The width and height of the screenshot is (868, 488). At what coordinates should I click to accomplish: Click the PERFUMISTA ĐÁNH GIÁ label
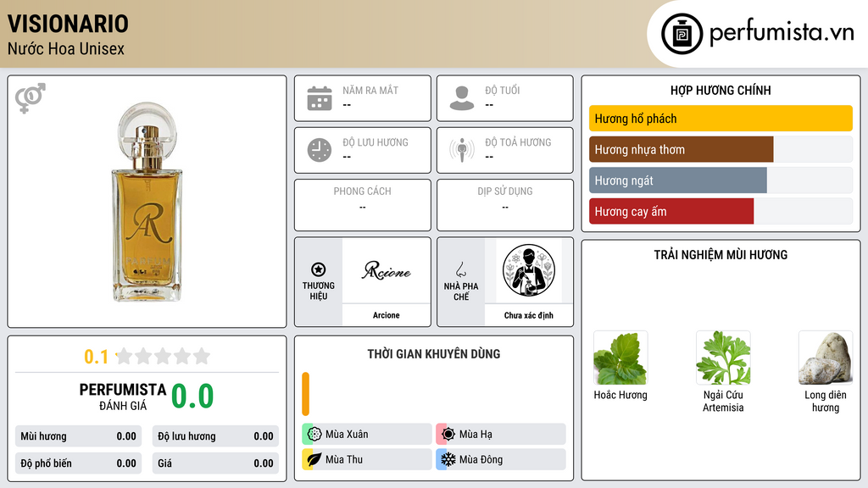coord(123,397)
